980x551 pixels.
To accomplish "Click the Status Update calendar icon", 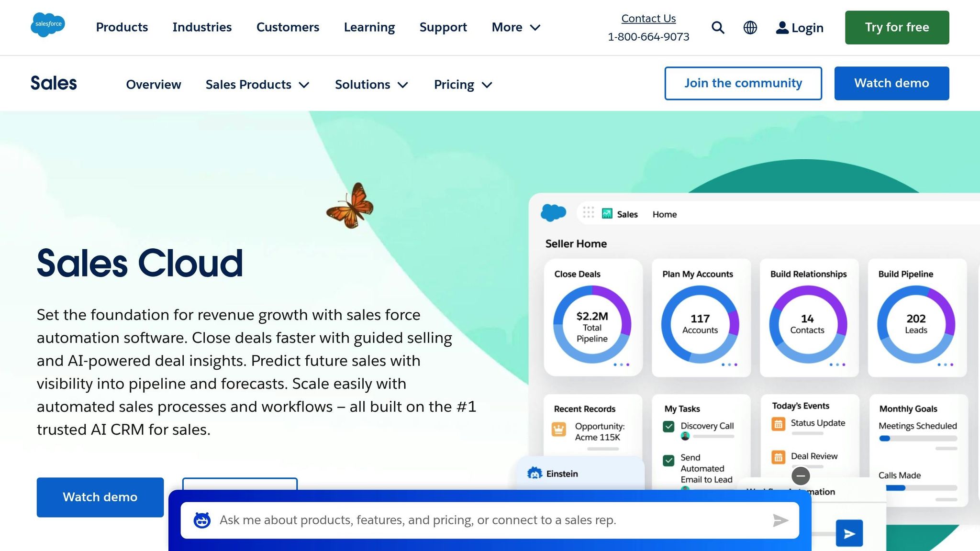I will click(x=778, y=424).
